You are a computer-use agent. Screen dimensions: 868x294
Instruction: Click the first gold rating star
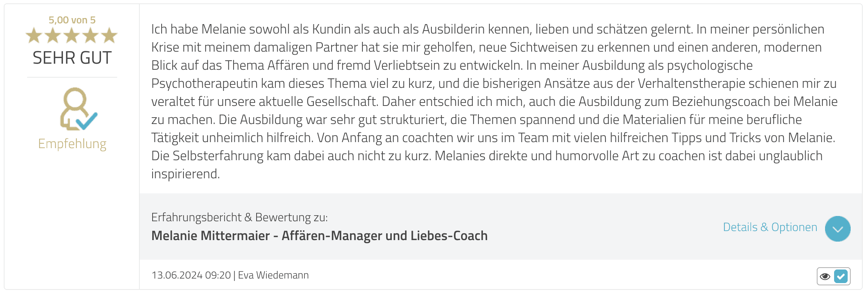click(34, 36)
